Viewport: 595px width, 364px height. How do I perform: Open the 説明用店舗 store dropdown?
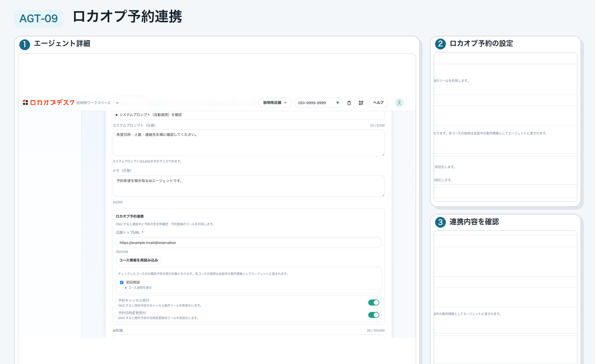pos(275,103)
